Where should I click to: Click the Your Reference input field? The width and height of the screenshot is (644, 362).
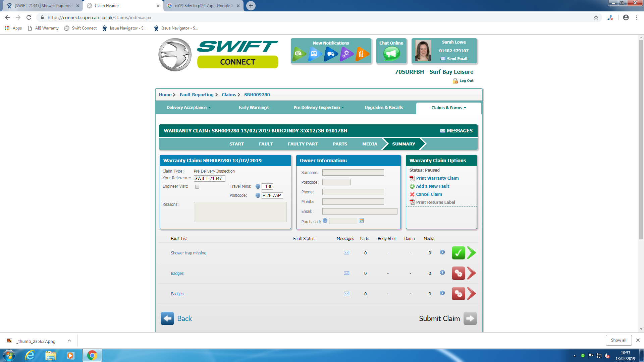209,179
